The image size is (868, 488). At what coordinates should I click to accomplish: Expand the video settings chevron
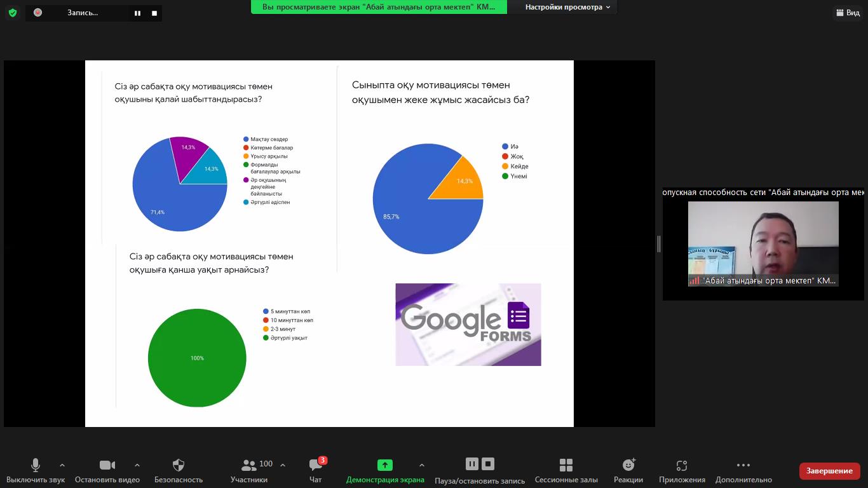[137, 465]
